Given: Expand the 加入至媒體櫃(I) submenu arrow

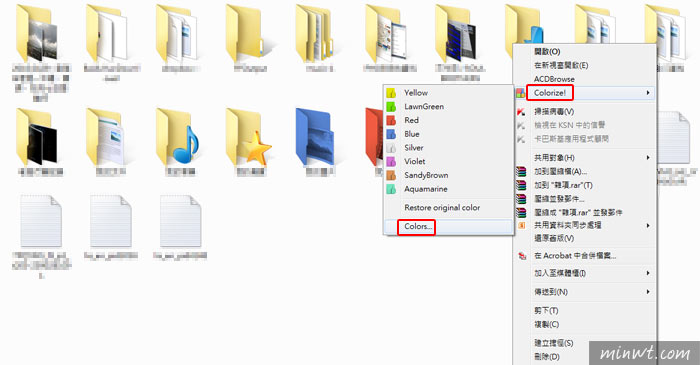Looking at the screenshot, I should pyautogui.click(x=648, y=273).
